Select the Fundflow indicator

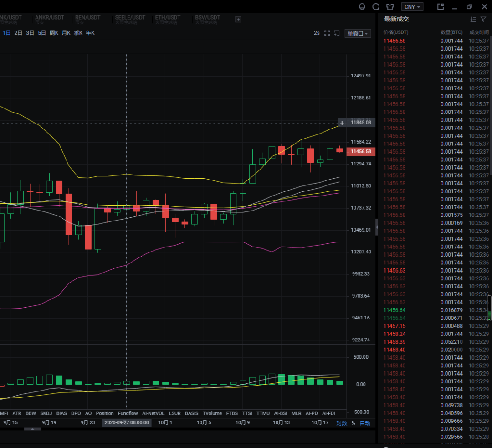pyautogui.click(x=128, y=413)
